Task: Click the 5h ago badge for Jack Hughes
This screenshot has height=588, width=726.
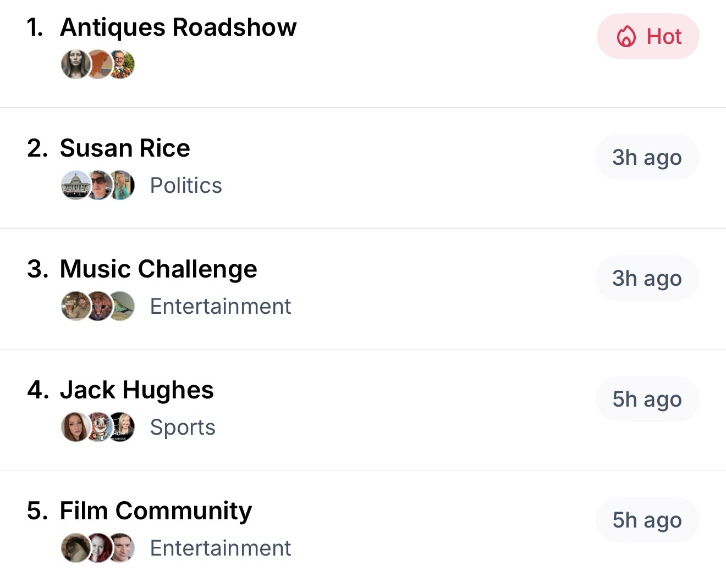Action: point(647,400)
